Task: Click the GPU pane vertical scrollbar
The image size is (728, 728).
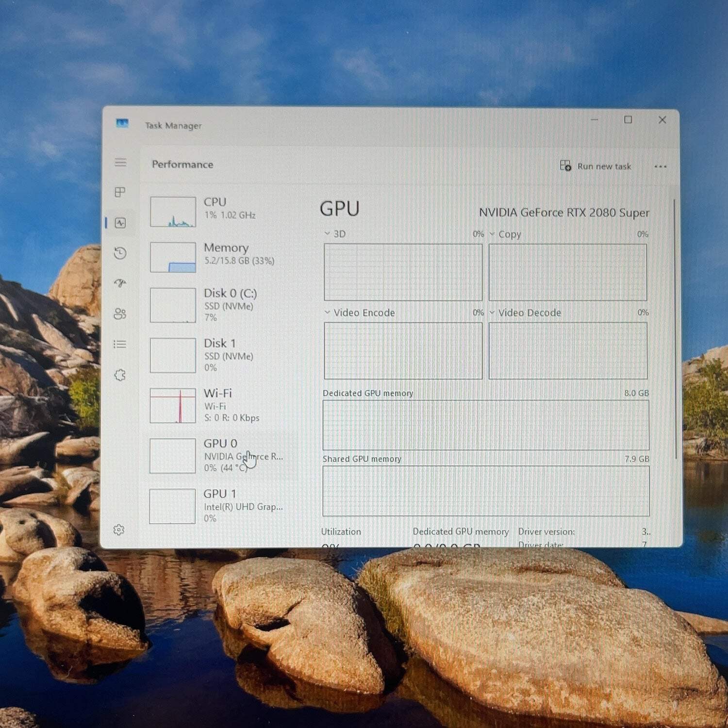Action: click(675, 329)
